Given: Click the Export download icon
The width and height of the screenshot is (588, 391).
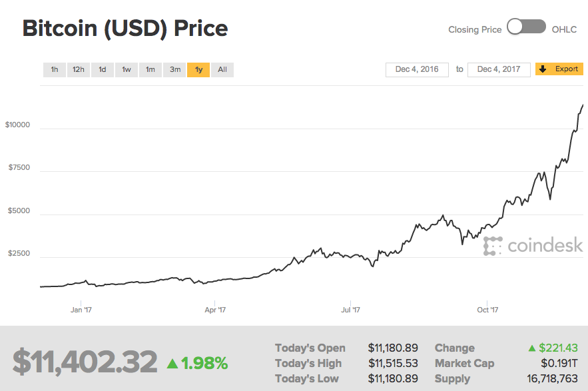Looking at the screenshot, I should click(544, 69).
